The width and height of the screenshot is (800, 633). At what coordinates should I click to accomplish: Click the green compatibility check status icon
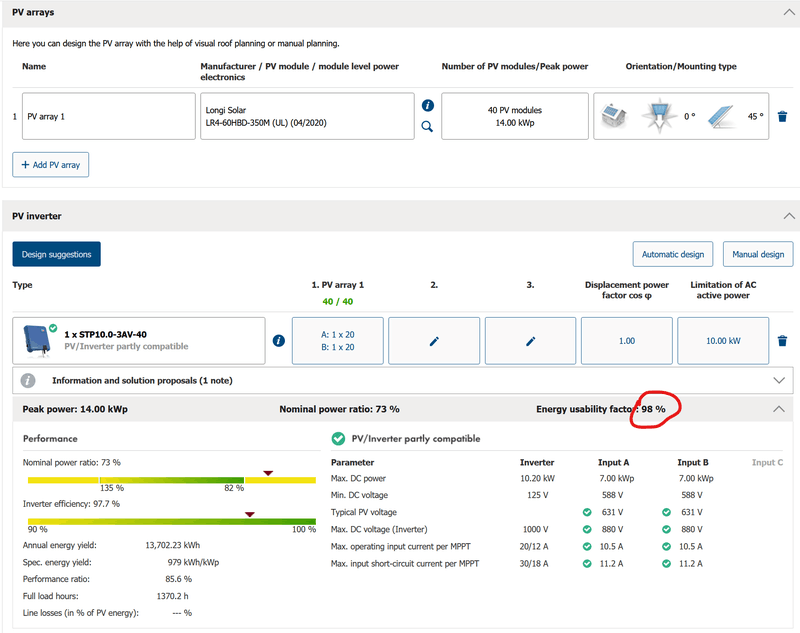(338, 438)
